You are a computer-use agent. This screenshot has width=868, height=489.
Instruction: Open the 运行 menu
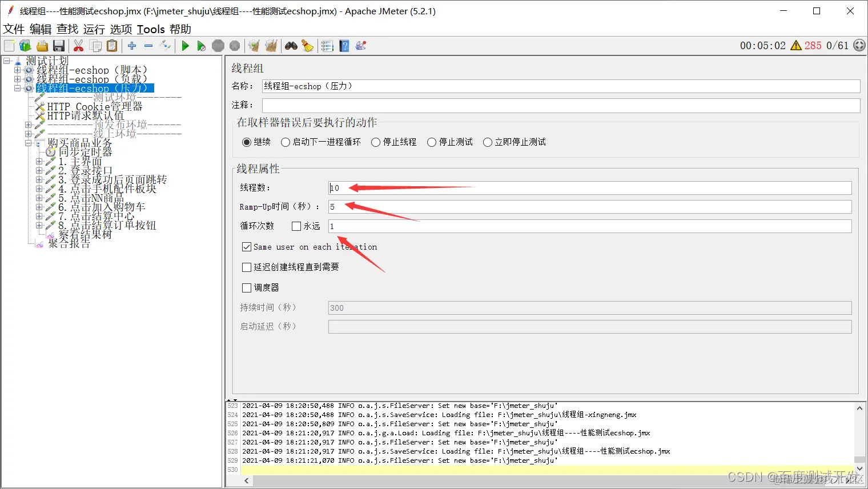(x=94, y=29)
